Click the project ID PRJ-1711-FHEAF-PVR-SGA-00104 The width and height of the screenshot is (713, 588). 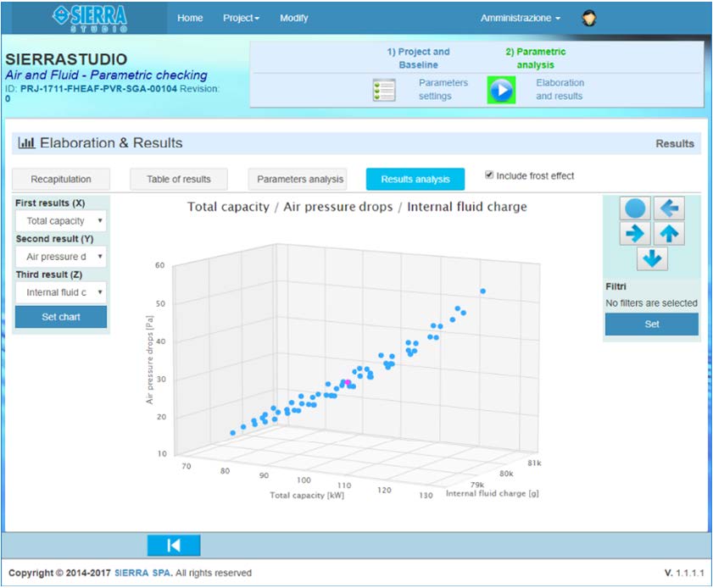click(x=98, y=89)
